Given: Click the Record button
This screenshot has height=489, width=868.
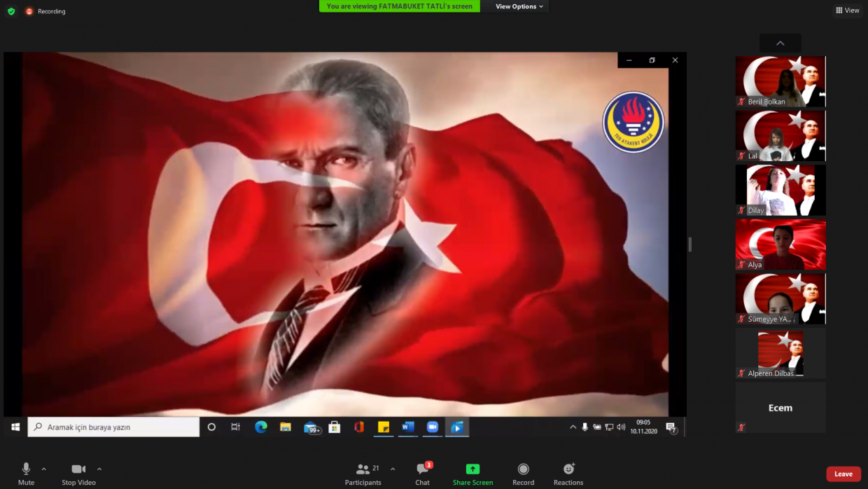Looking at the screenshot, I should [523, 474].
